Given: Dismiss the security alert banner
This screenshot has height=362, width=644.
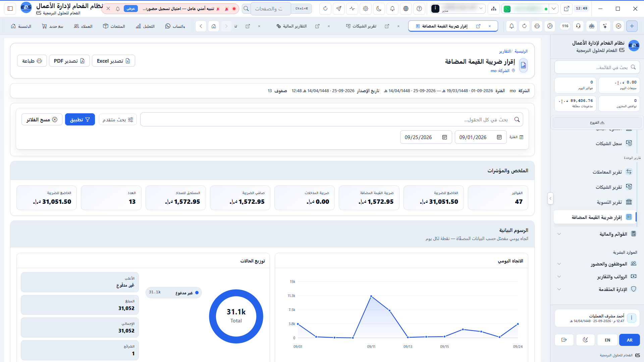Looking at the screenshot, I should pyautogui.click(x=108, y=9).
